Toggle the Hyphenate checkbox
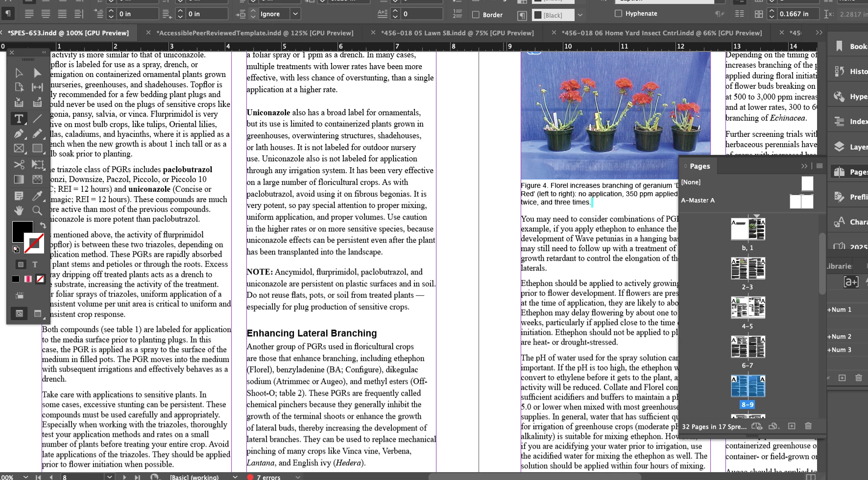The width and height of the screenshot is (868, 480). [x=618, y=13]
